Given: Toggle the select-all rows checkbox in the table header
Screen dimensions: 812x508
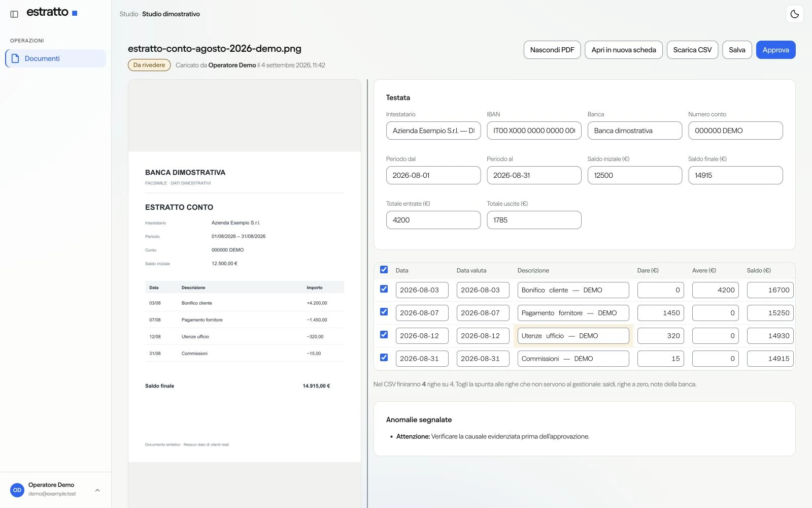Looking at the screenshot, I should tap(384, 270).
